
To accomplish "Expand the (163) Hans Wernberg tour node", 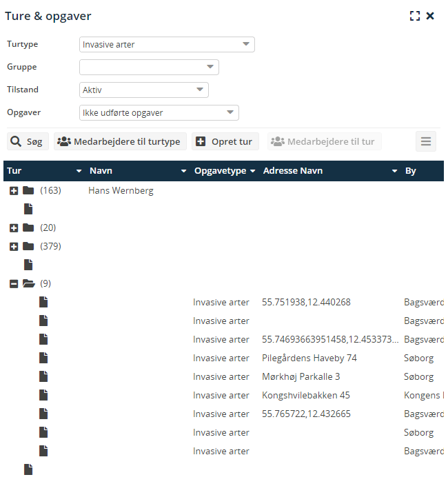I will tap(14, 190).
